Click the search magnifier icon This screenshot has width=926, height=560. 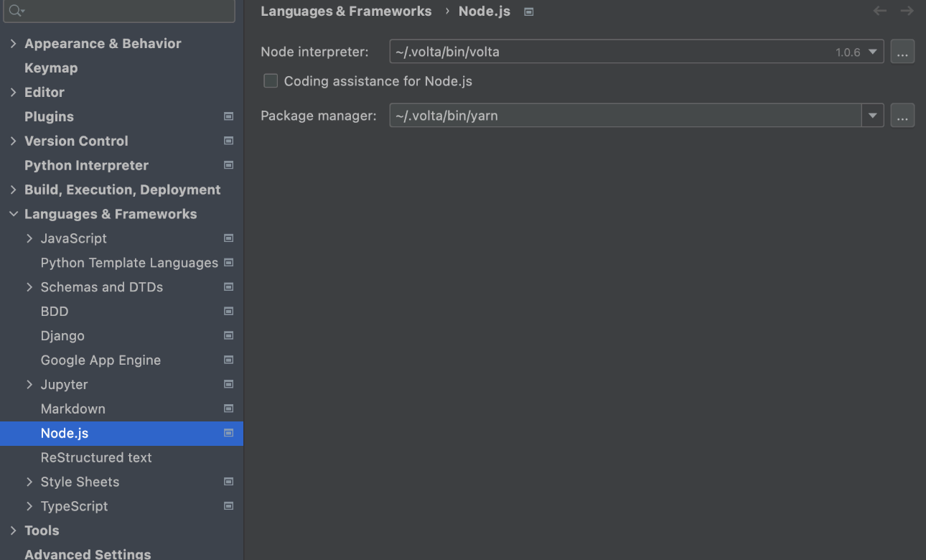[16, 11]
